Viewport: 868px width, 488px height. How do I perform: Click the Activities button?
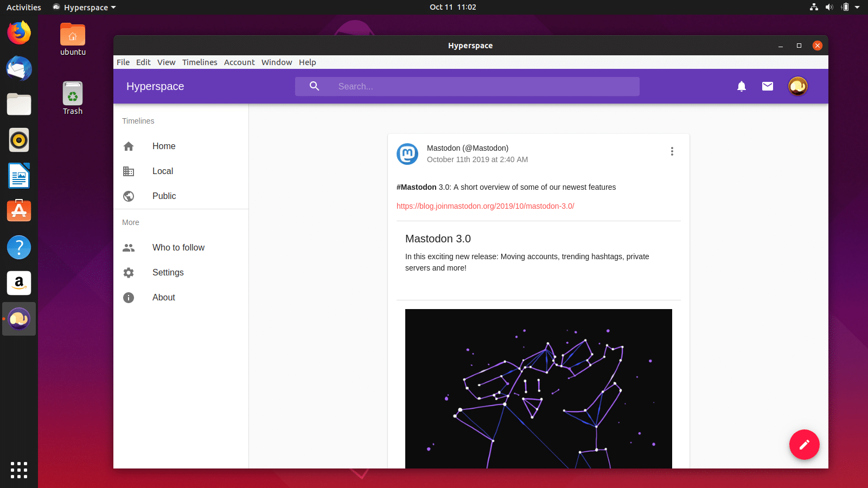tap(24, 8)
